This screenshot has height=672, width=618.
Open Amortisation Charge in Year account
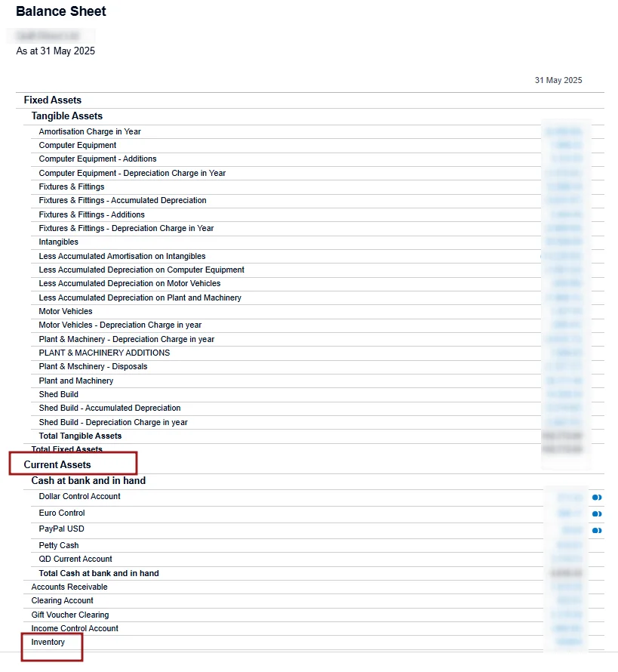[90, 131]
